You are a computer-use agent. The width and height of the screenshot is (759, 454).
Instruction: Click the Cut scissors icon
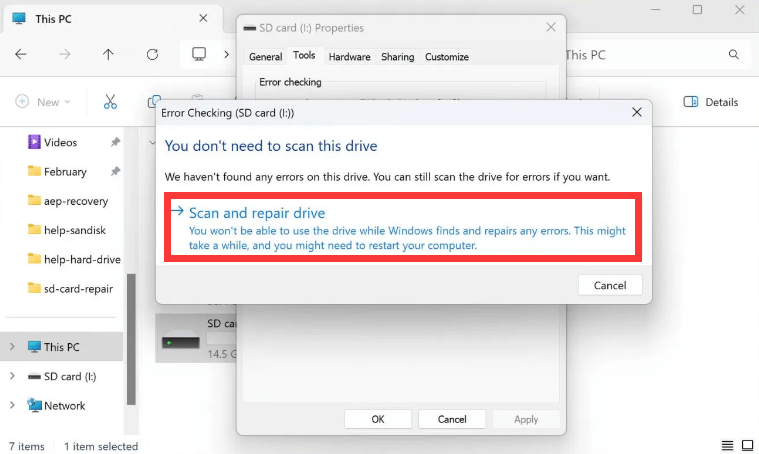coord(110,102)
